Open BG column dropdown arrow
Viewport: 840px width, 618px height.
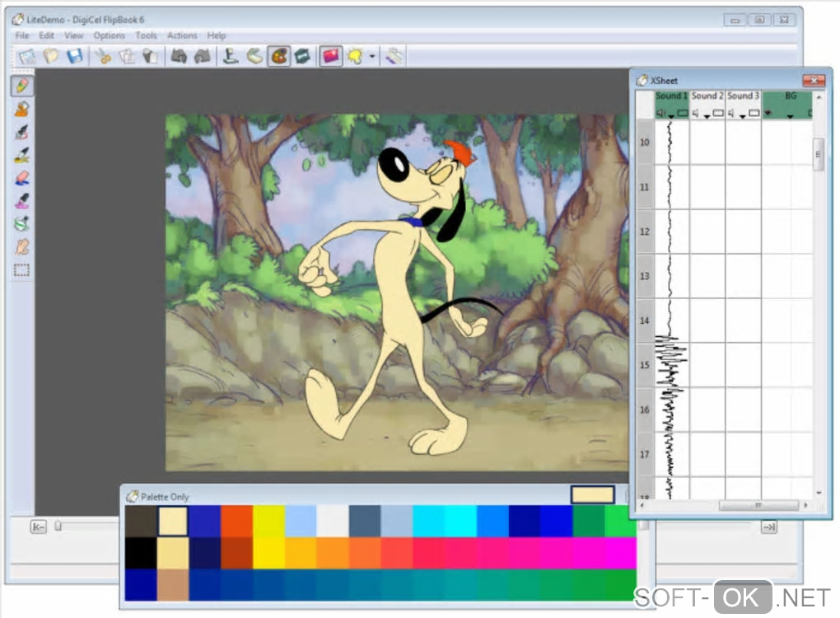tap(791, 116)
